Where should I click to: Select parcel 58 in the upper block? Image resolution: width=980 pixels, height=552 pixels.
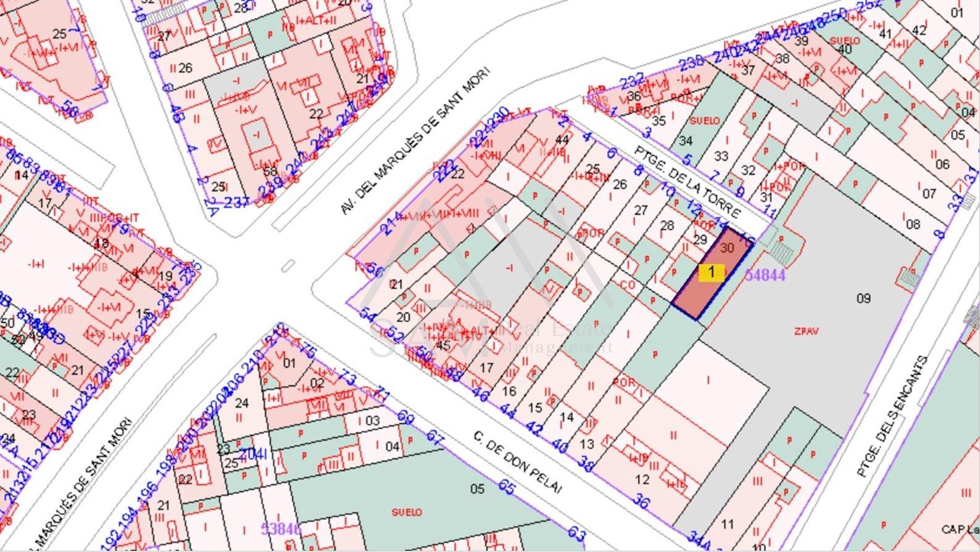[x=270, y=171]
